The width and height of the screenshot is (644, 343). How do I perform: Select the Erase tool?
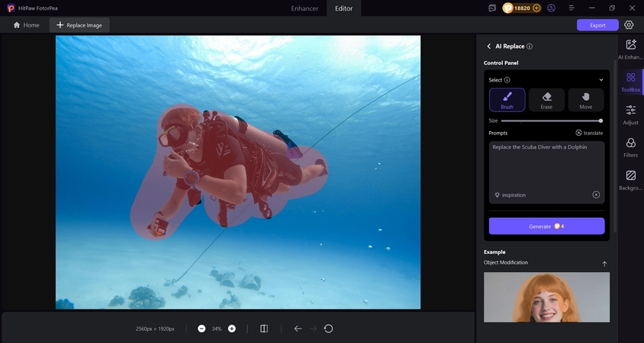point(546,100)
